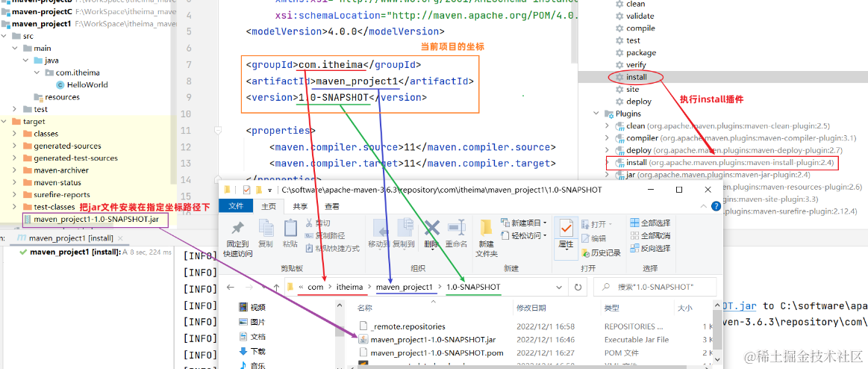Click the 1.0-SNAPSHOT breadcrumb segment

coord(473,287)
